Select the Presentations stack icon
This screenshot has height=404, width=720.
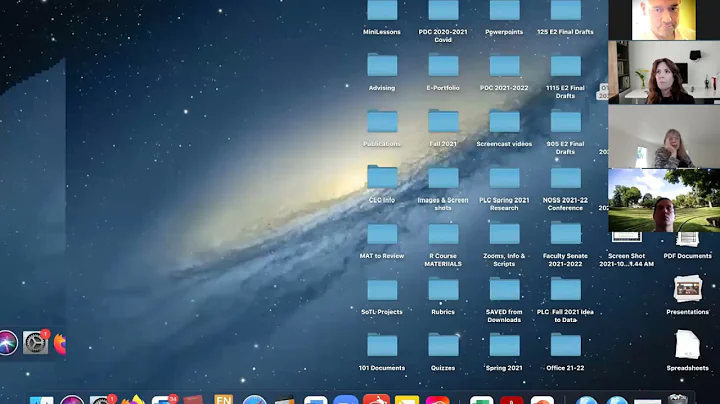tap(687, 289)
